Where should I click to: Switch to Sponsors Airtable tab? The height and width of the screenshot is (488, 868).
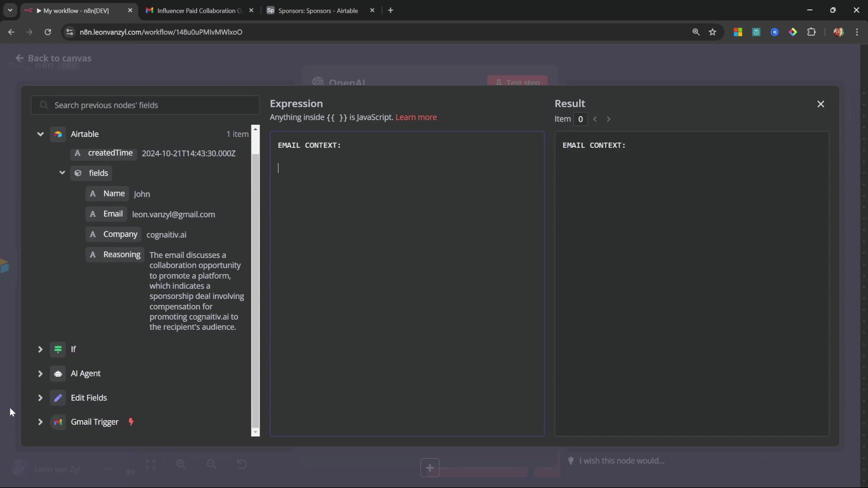[318, 10]
